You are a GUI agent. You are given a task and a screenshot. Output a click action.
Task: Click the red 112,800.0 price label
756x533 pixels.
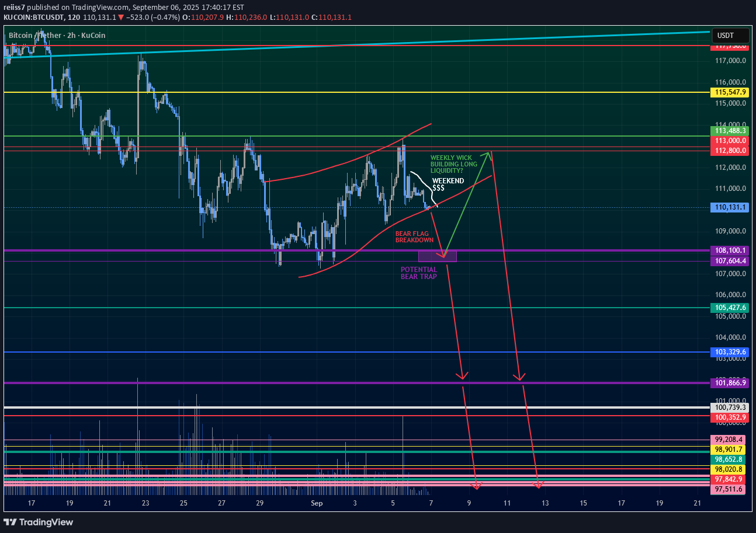point(729,151)
